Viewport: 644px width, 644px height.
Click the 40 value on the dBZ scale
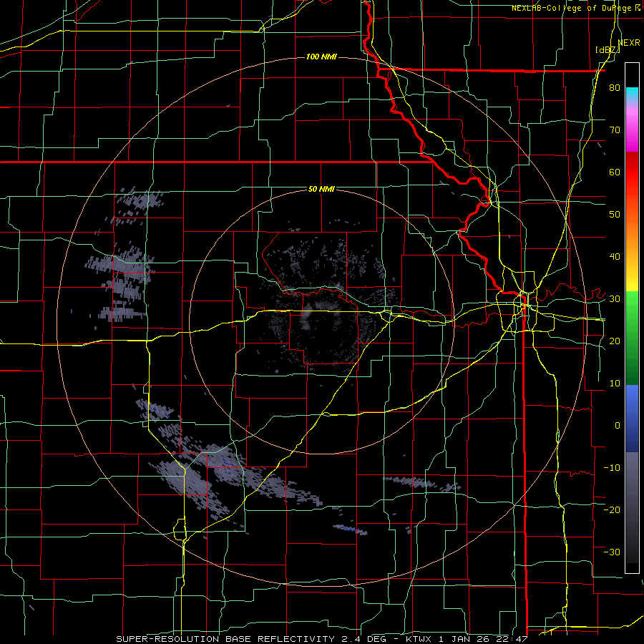pos(615,257)
